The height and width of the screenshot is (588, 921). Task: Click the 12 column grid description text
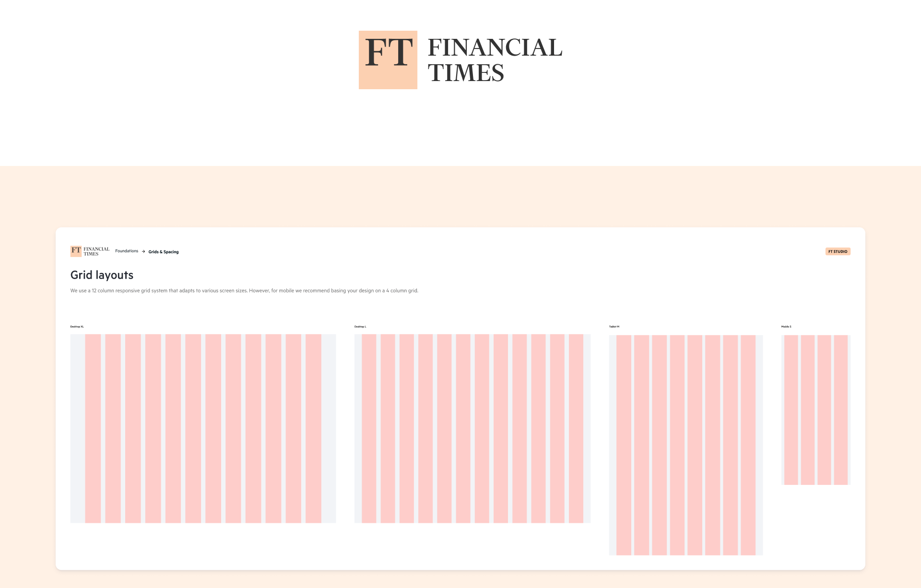point(244,291)
